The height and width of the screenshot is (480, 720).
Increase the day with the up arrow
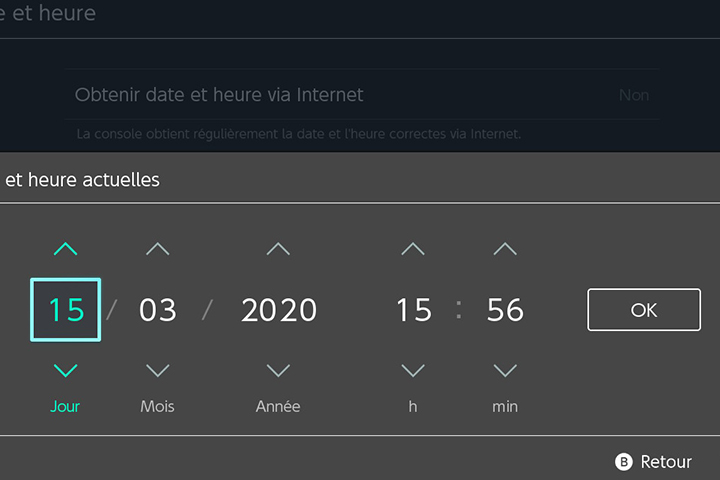(65, 249)
